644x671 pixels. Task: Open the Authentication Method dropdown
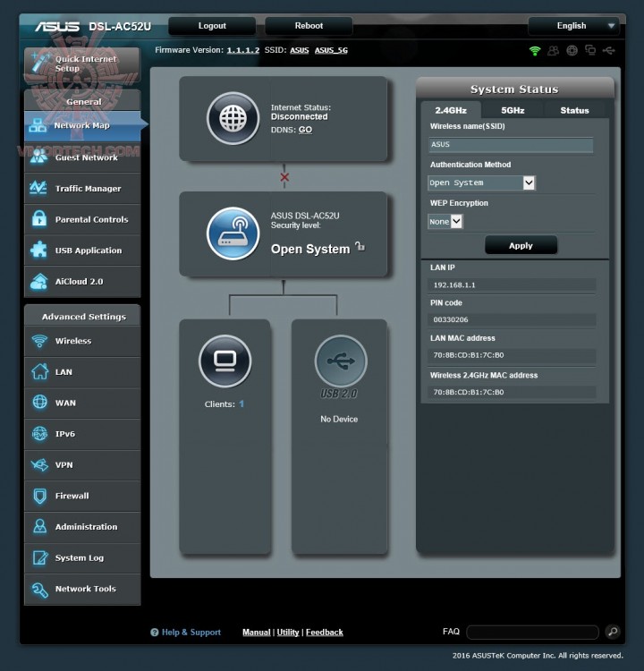(x=481, y=183)
